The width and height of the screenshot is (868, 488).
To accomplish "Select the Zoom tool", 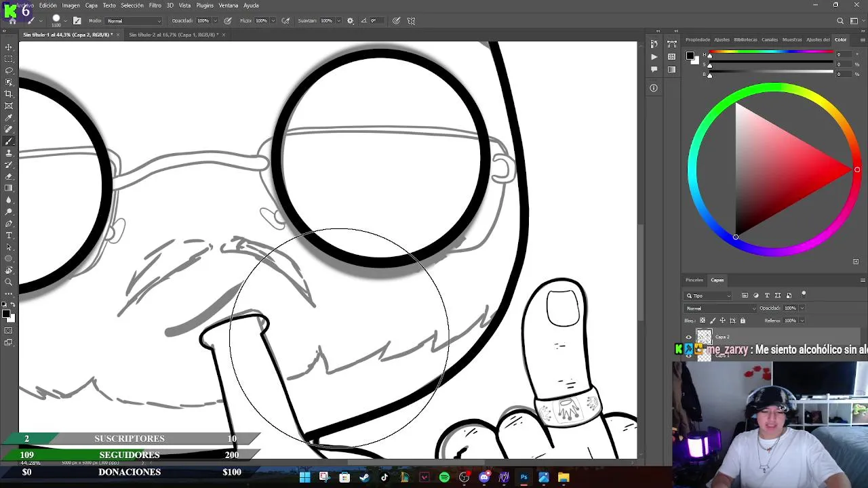I will (x=9, y=282).
